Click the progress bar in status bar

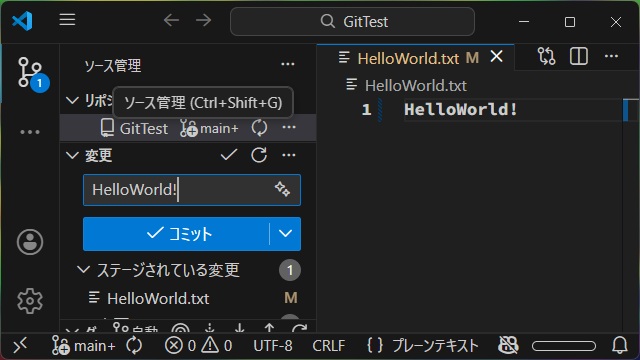click(564, 346)
